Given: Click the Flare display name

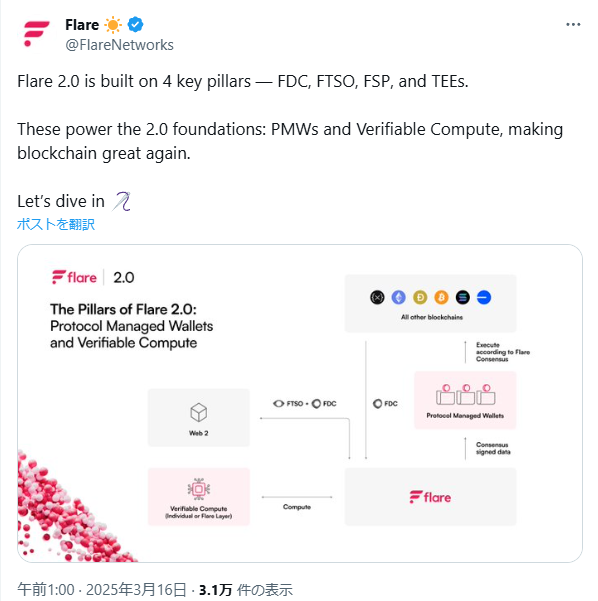Looking at the screenshot, I should (x=82, y=25).
